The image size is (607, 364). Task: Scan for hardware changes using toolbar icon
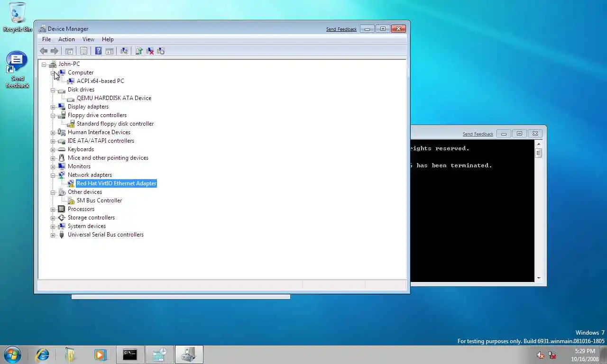click(124, 51)
